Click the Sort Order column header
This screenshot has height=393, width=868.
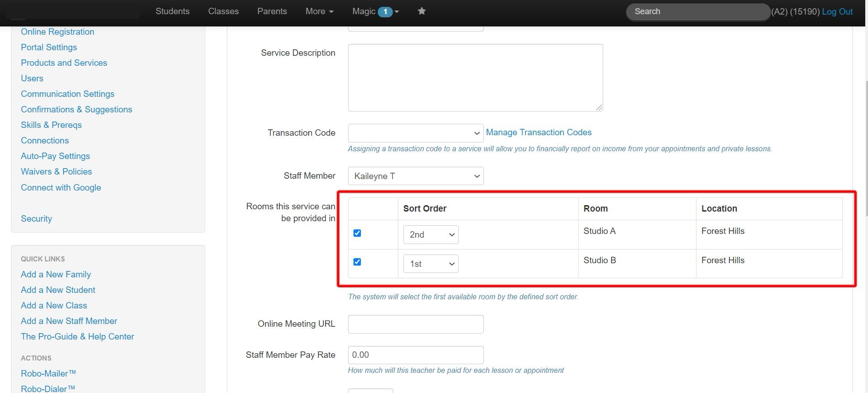[x=425, y=208]
